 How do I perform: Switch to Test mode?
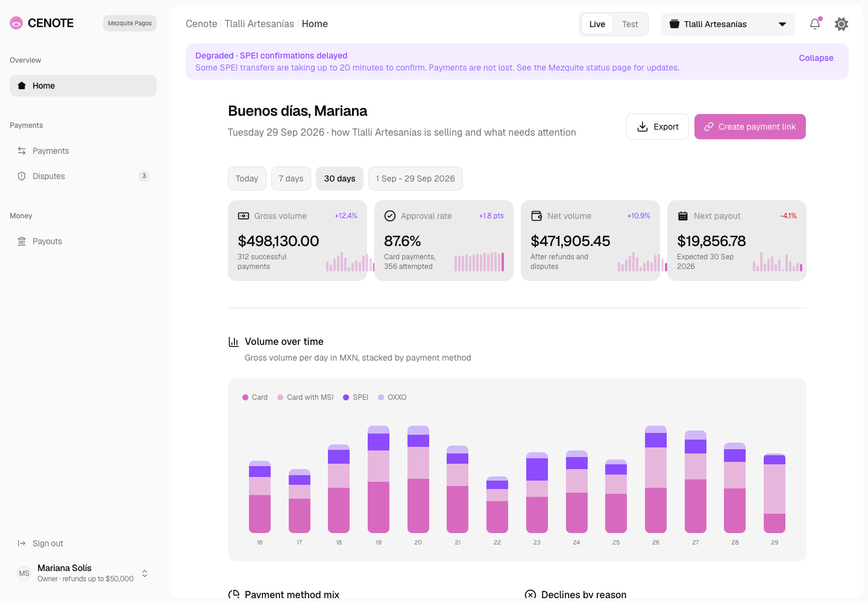(630, 24)
